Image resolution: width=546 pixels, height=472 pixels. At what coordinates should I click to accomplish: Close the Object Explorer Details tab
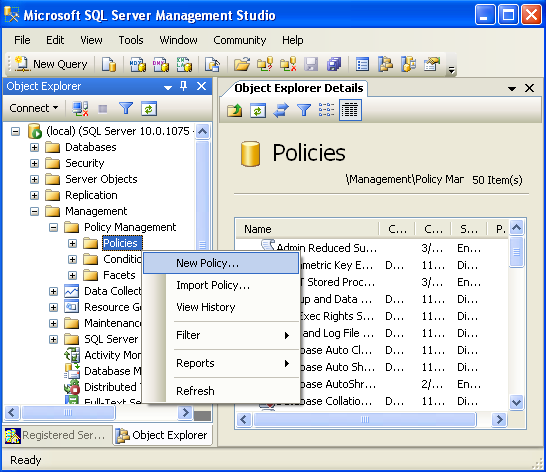pos(530,88)
